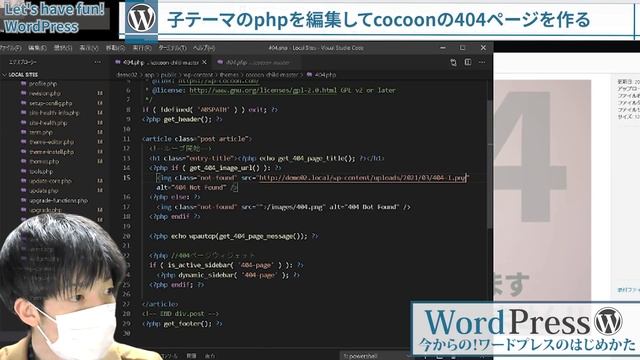Image resolution: width=640 pixels, height=360 pixels.
Task: Follow the demo02.local image URL on line 15
Action: click(362, 178)
